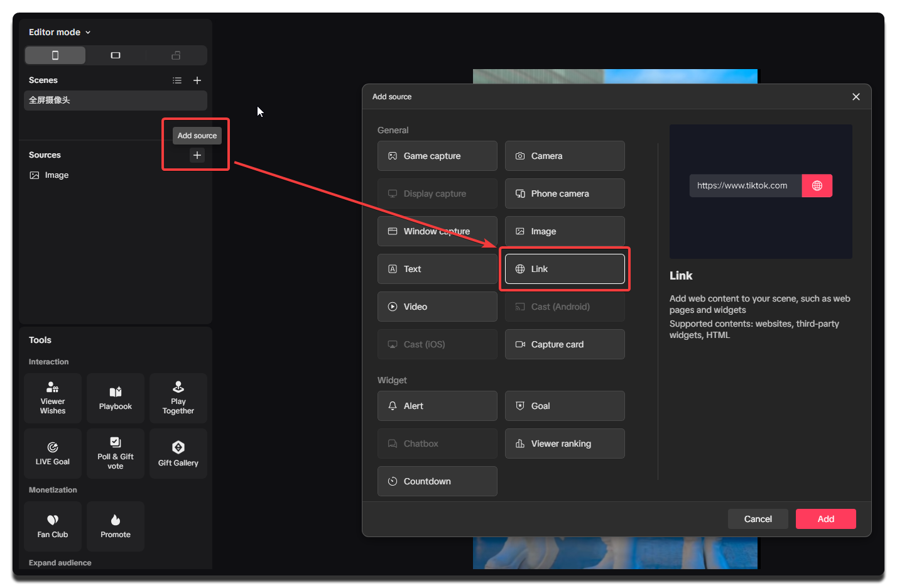The width and height of the screenshot is (897, 588).
Task: Confirm with the Add button
Action: tap(825, 518)
